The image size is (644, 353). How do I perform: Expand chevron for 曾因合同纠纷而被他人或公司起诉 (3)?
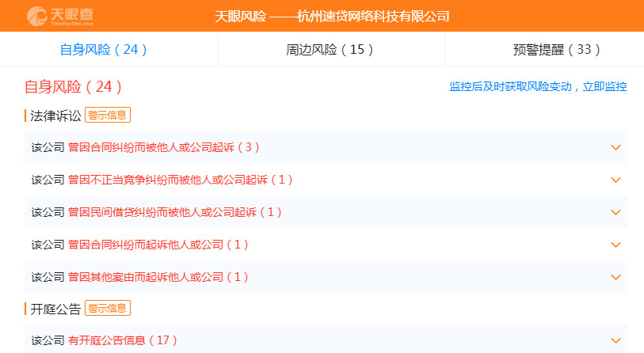click(x=615, y=147)
